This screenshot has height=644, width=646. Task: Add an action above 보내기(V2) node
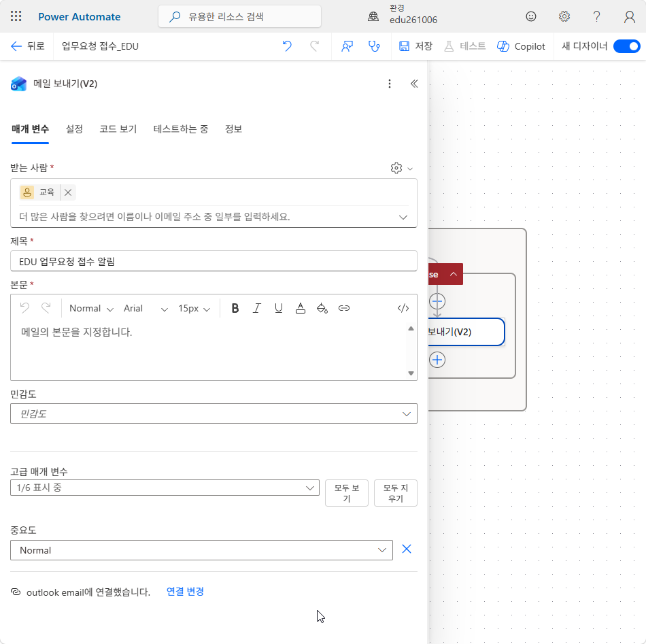pos(437,302)
